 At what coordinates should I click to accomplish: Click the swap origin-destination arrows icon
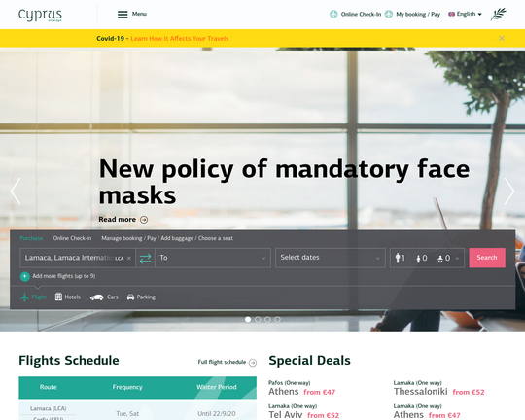pyautogui.click(x=145, y=259)
